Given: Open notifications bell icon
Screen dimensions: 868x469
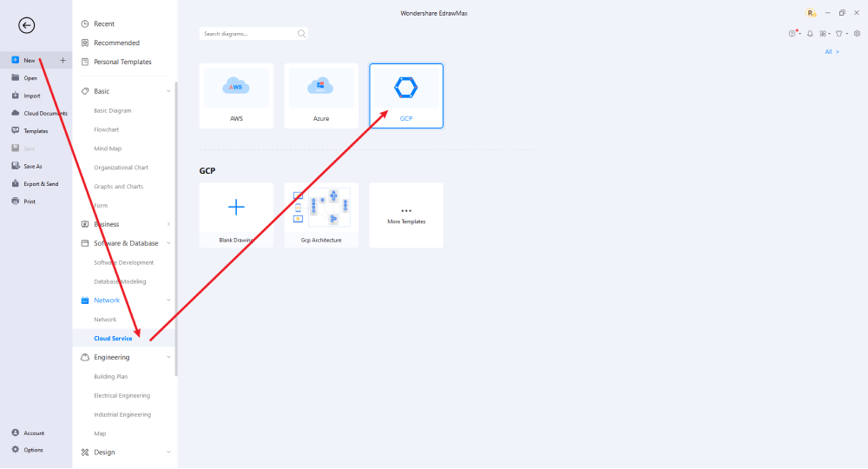Looking at the screenshot, I should click(x=810, y=34).
